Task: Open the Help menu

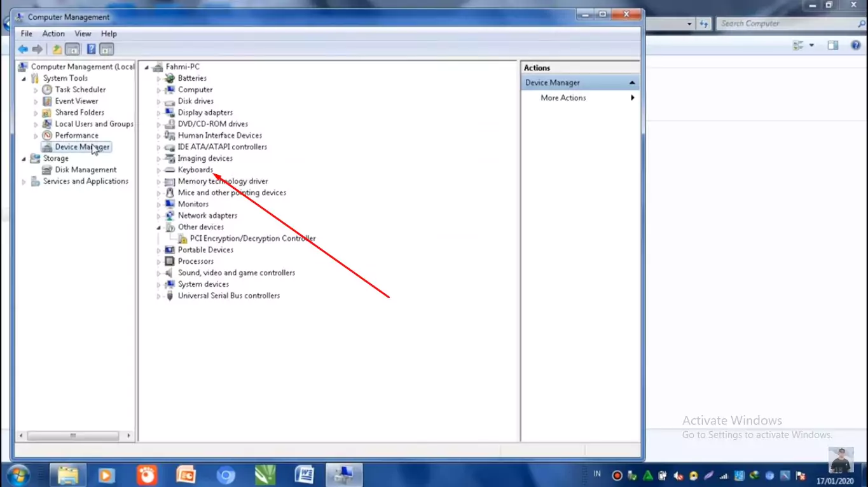Action: pyautogui.click(x=109, y=34)
